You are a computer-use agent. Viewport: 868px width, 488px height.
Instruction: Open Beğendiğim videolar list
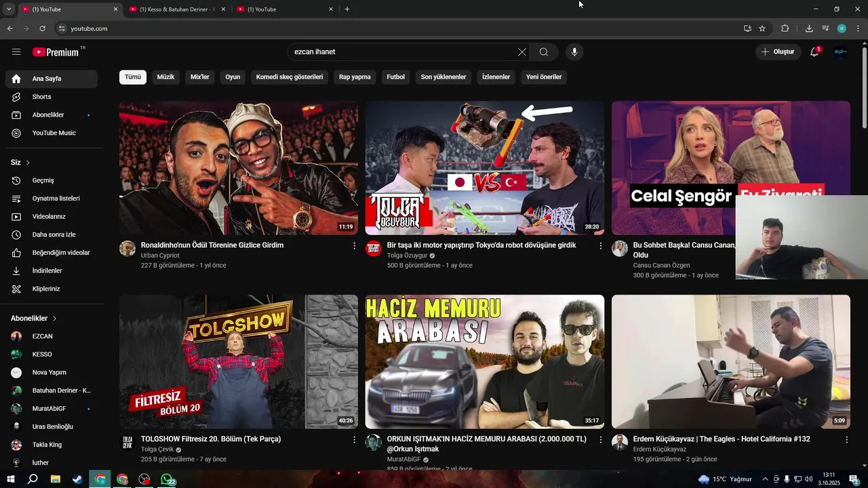pos(52,253)
